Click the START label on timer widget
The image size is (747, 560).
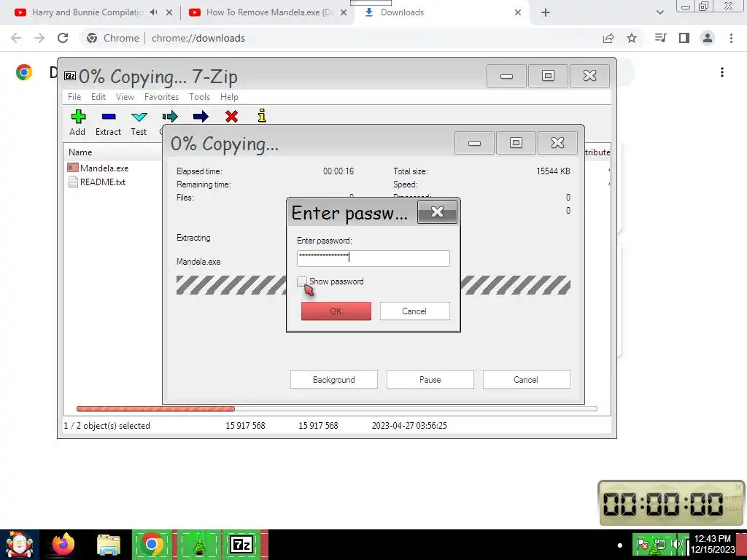(x=733, y=497)
